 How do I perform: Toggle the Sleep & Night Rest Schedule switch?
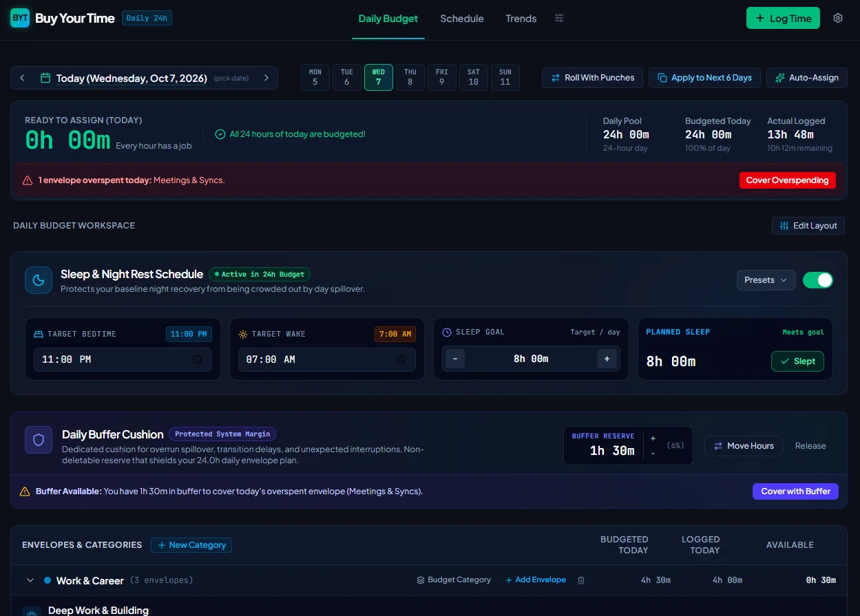[818, 280]
